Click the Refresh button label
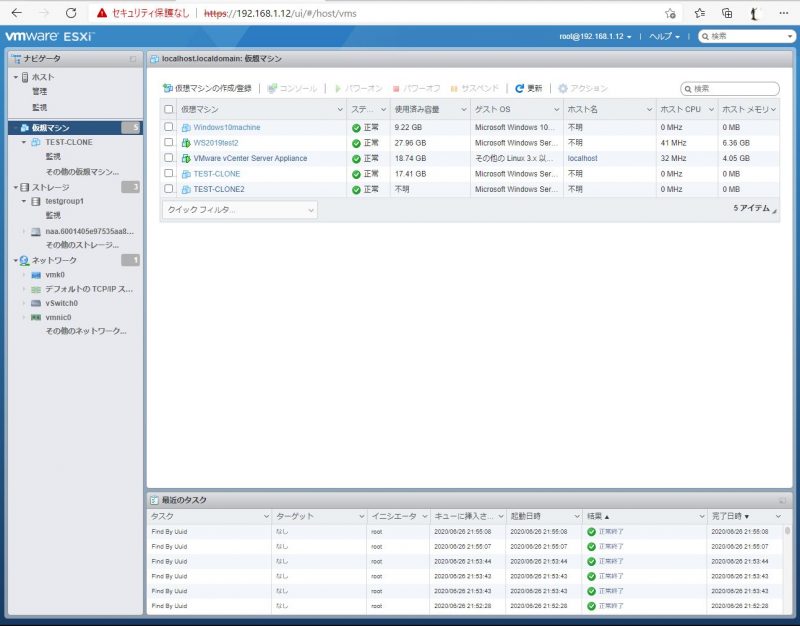This screenshot has height=626, width=800. tap(535, 88)
